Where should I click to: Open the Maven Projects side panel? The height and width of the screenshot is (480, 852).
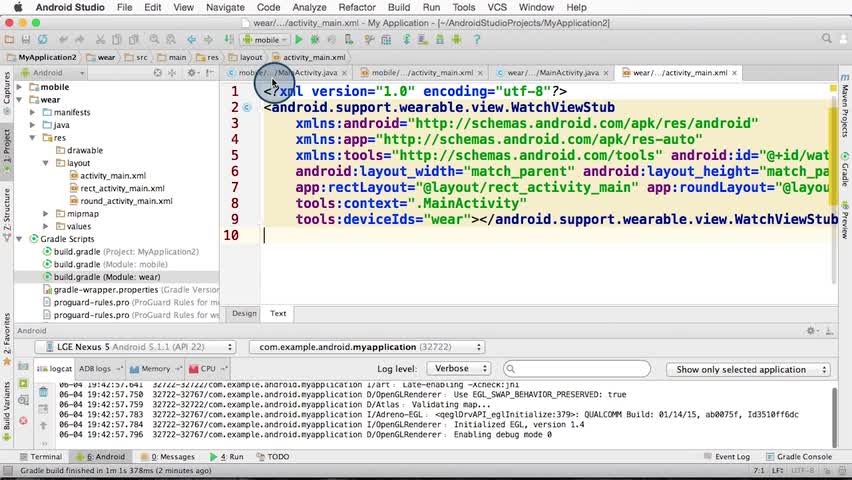(845, 106)
